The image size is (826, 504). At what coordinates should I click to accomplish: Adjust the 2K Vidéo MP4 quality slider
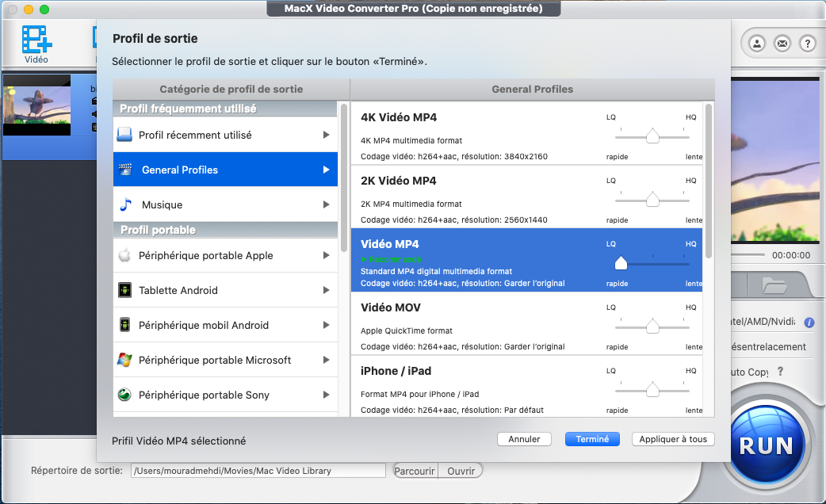pos(652,199)
